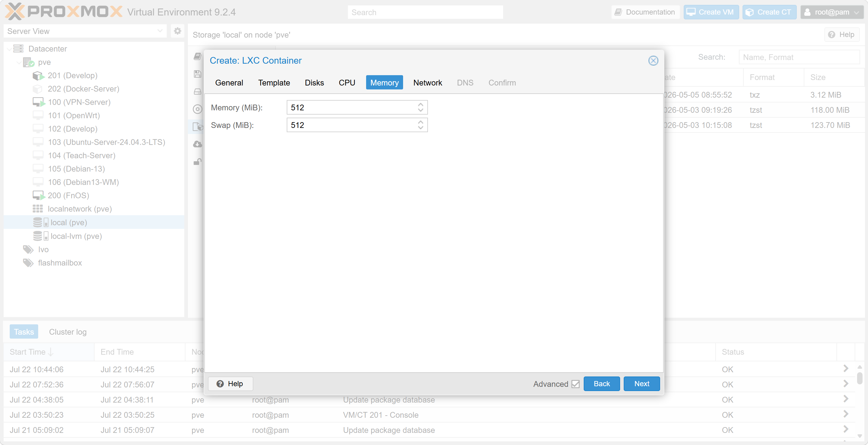Click the dialog Help button
Viewport: 868px width, 445px height.
tap(230, 384)
